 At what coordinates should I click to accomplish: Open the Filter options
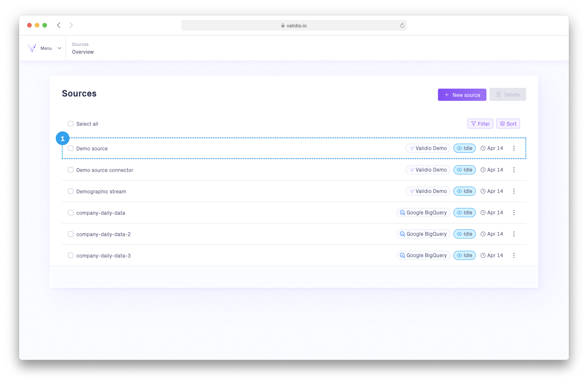click(480, 124)
